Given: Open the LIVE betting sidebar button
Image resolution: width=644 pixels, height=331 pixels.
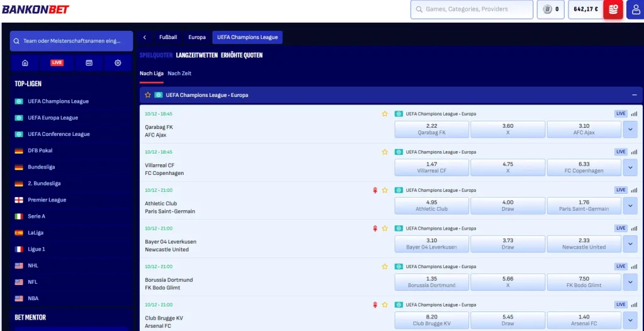Looking at the screenshot, I should pos(57,63).
